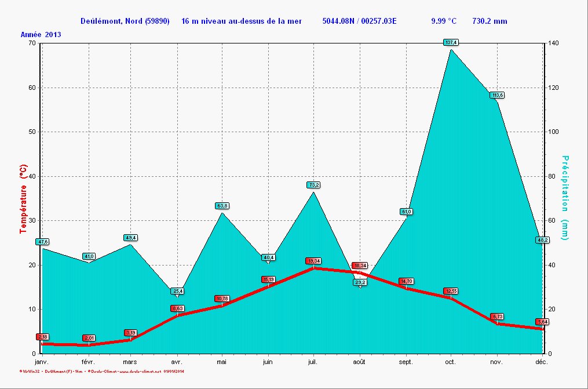588x389 pixels.
Task: Click the 63,8 precipitation label for May
Action: (x=222, y=206)
